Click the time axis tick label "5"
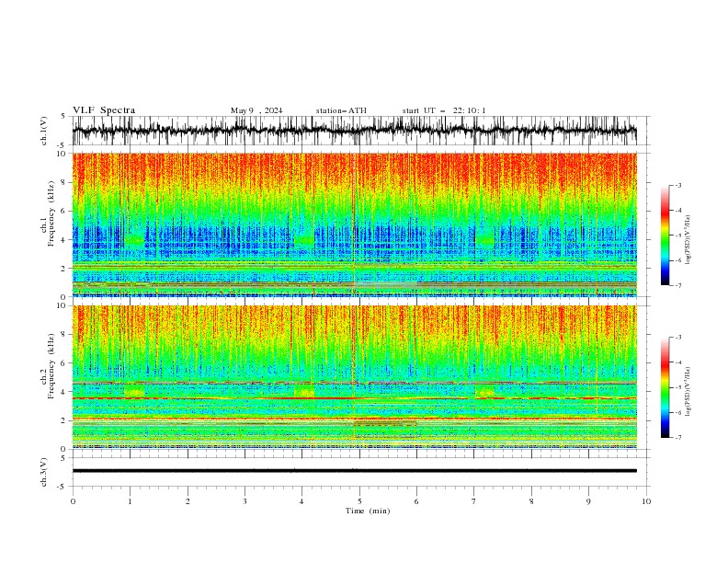This screenshot has width=728, height=563. pos(359,501)
